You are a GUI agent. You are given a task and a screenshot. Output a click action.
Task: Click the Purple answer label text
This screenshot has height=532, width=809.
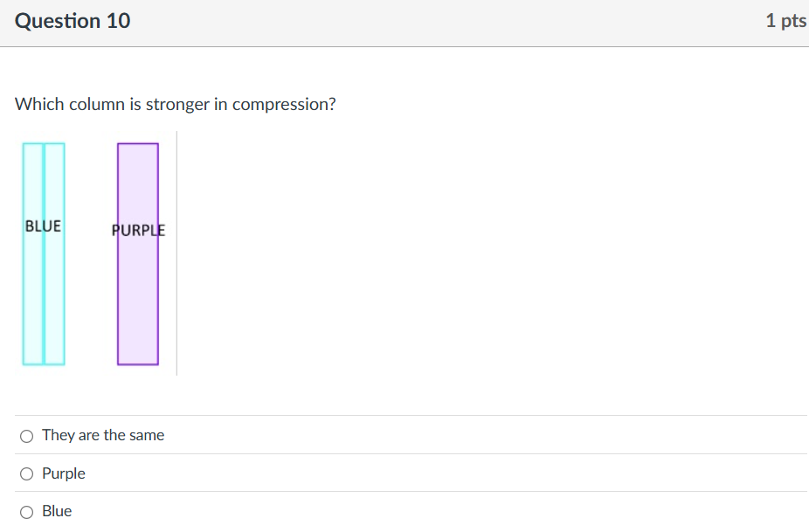click(x=66, y=473)
